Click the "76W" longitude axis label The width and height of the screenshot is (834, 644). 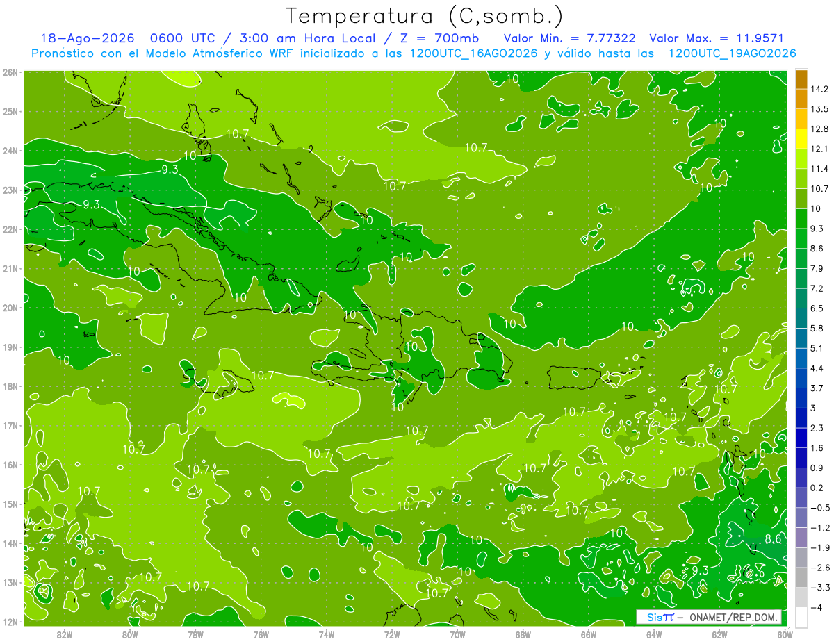[261, 634]
